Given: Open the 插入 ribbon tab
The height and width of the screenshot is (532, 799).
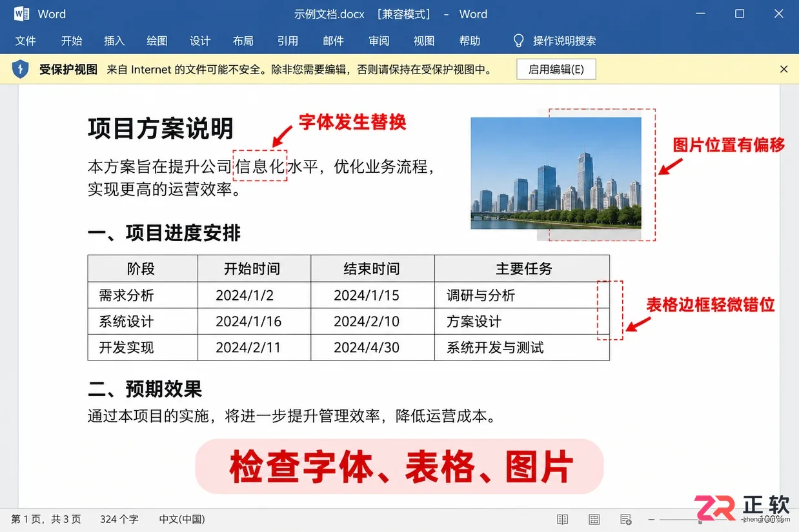Looking at the screenshot, I should click(x=114, y=41).
